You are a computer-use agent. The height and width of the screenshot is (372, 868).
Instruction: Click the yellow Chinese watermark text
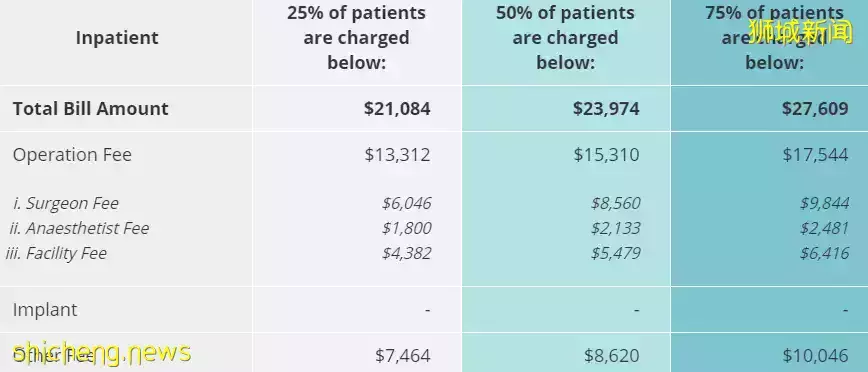coord(801,31)
